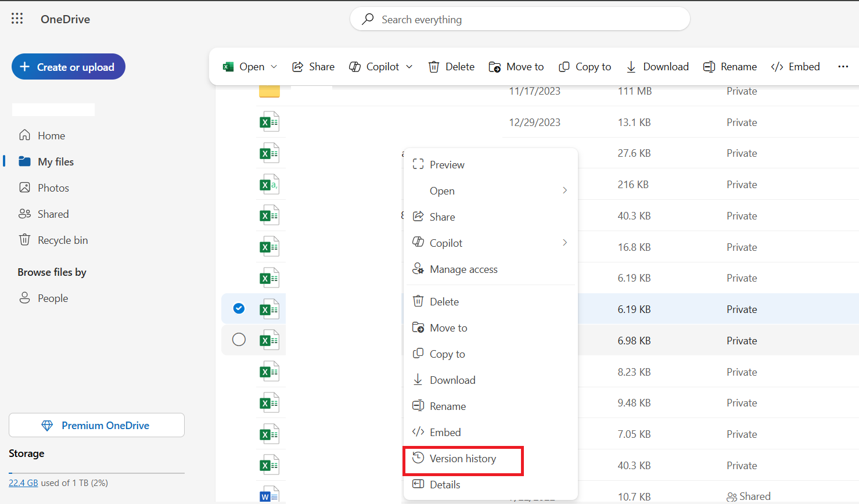Click the toolbar Delete trash icon
Viewport: 859px width, 504px height.
click(x=434, y=67)
